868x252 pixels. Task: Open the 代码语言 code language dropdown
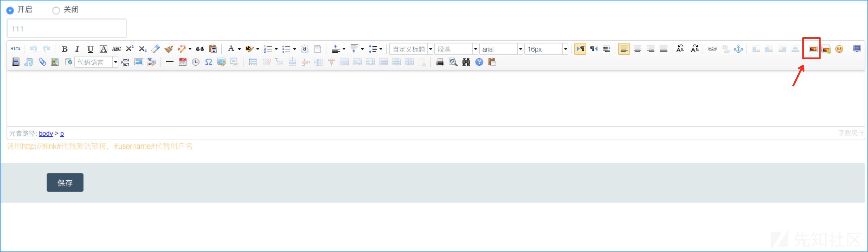coord(115,62)
